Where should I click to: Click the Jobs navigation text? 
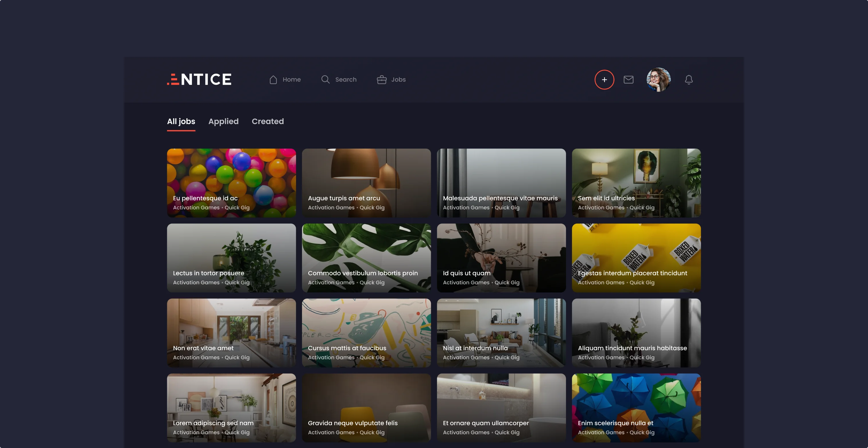[398, 80]
